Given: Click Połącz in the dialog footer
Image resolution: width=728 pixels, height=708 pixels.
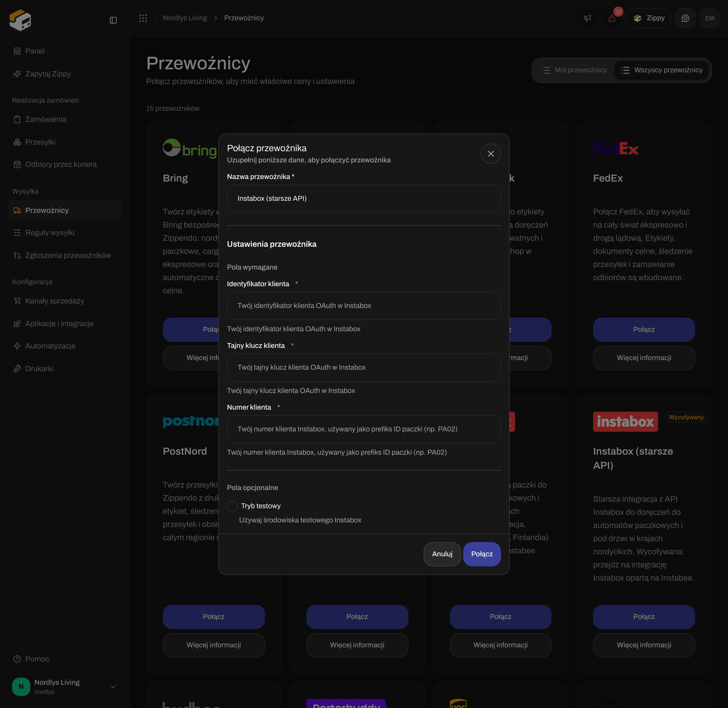Looking at the screenshot, I should 482,554.
